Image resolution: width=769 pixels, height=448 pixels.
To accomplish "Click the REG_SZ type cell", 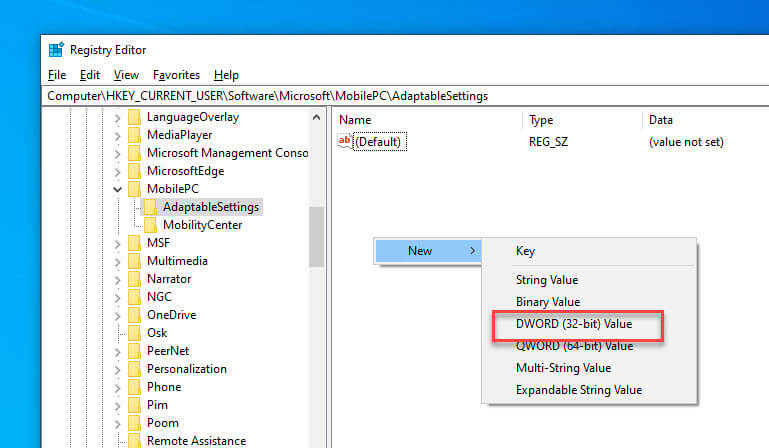I will coord(548,142).
